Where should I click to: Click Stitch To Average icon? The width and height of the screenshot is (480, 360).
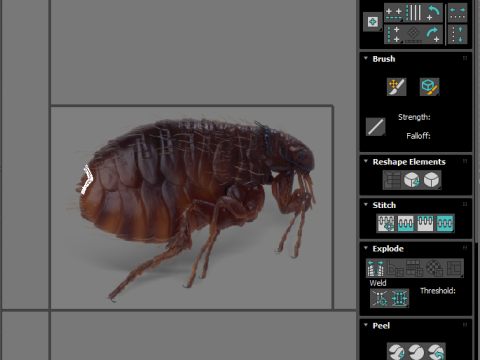[x=406, y=223]
